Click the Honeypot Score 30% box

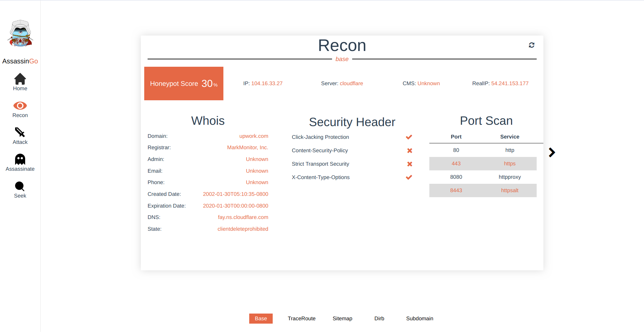click(x=184, y=84)
